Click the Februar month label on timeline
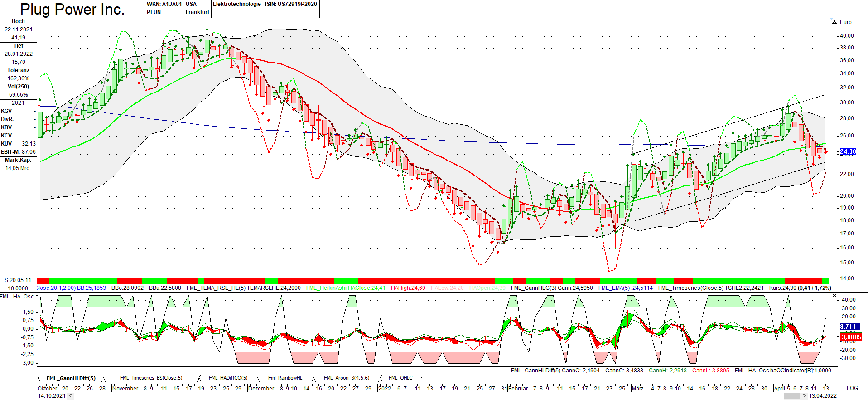 click(518, 388)
